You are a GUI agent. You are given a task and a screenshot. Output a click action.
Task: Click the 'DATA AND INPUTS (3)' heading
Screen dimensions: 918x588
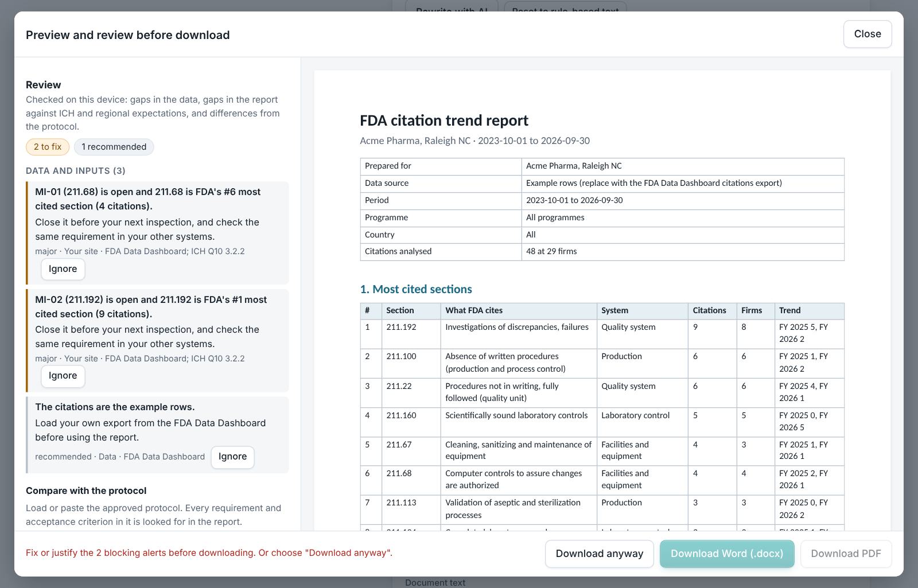[75, 171]
